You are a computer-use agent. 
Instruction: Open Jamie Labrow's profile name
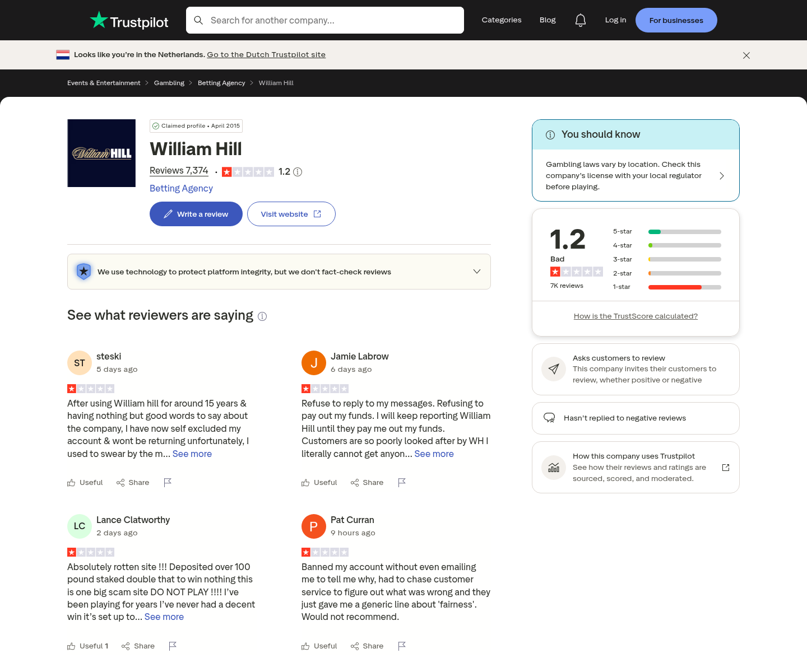(x=360, y=357)
